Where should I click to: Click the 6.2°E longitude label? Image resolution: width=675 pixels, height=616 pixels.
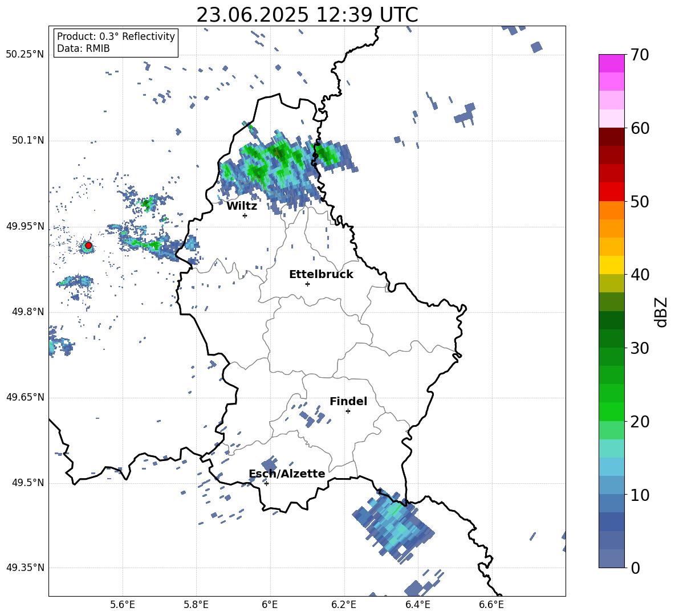click(x=344, y=605)
